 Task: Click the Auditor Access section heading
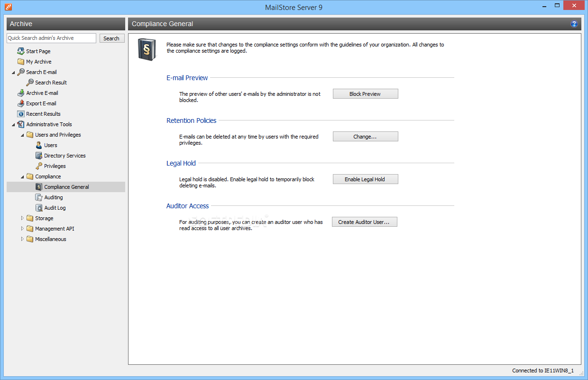pos(188,206)
